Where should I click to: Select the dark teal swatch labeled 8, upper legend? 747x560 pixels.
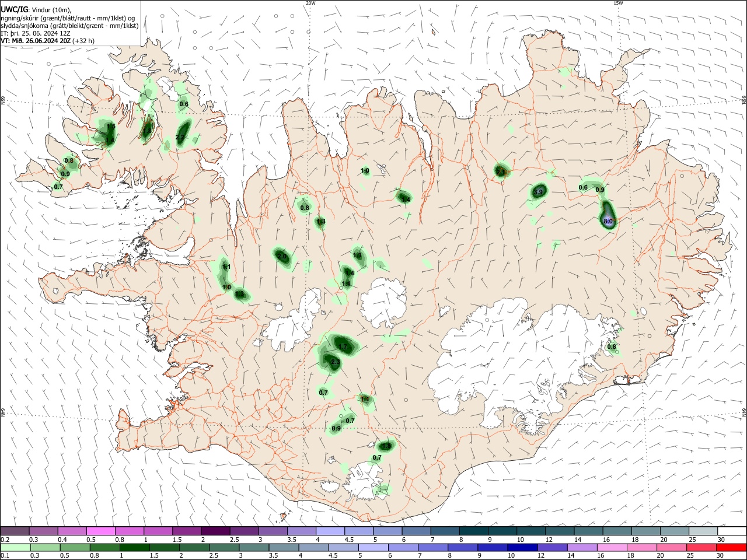473,531
